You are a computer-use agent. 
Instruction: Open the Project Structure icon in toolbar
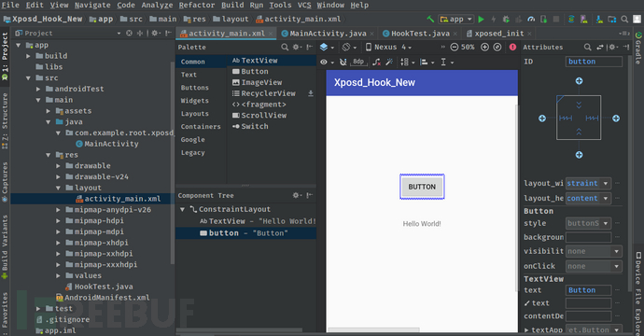[x=612, y=19]
